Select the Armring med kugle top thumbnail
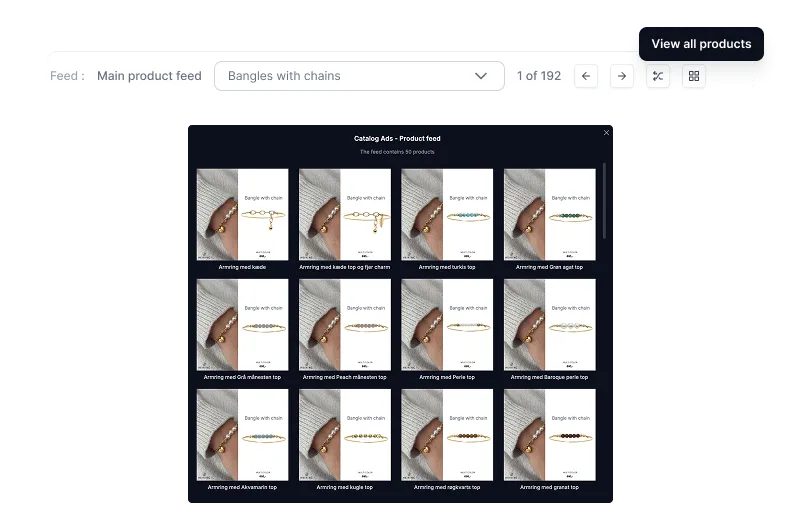Screen dimensions: 800x525 [x=345, y=435]
